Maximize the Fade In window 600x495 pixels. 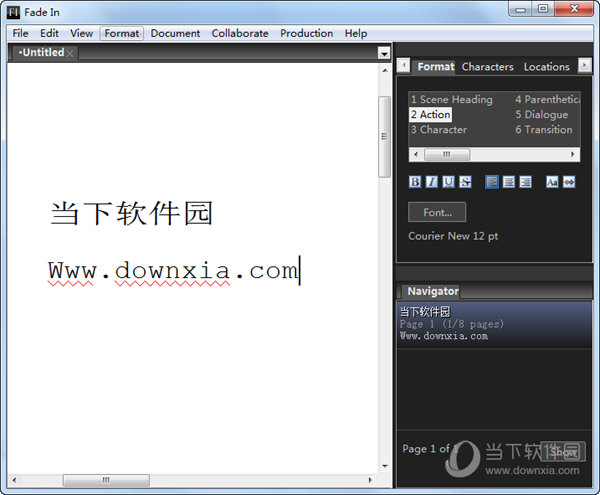click(x=543, y=10)
